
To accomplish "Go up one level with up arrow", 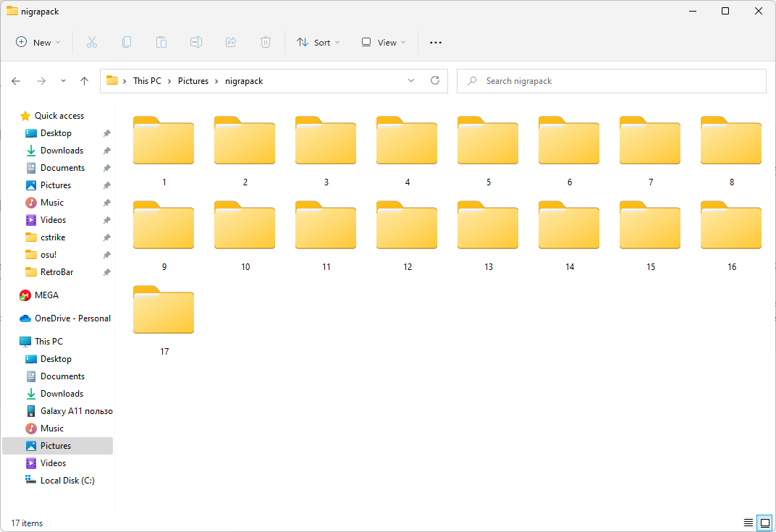I will pyautogui.click(x=84, y=81).
